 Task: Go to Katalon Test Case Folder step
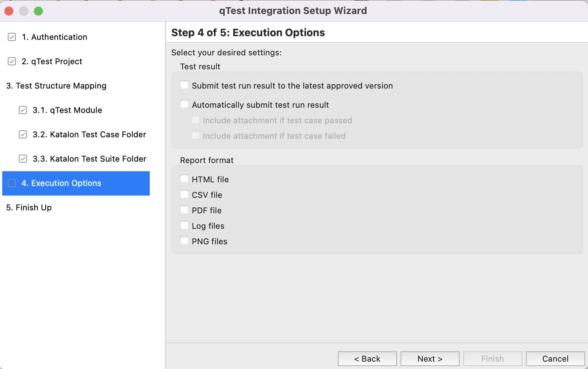[x=89, y=134]
